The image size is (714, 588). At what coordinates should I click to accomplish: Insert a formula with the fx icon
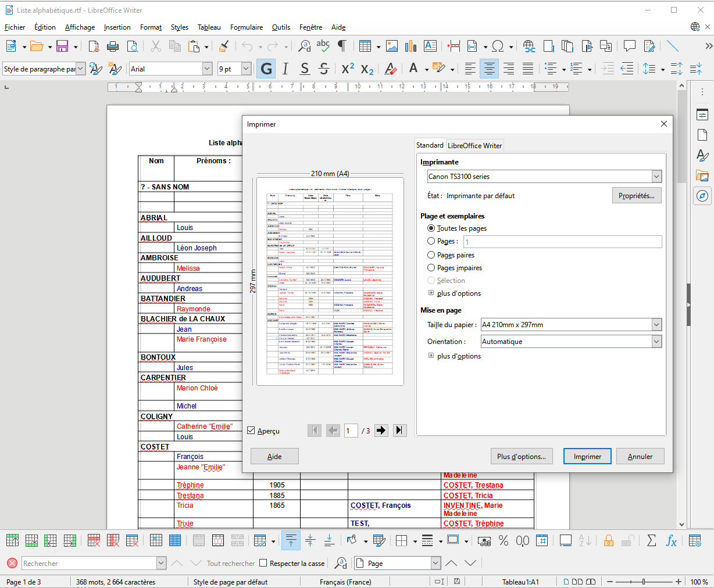tap(671, 540)
